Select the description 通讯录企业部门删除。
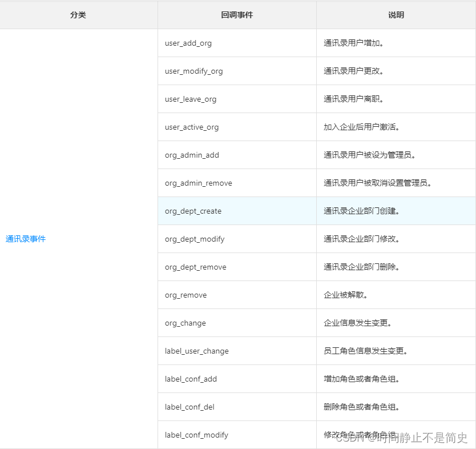476x449 pixels. tap(362, 267)
